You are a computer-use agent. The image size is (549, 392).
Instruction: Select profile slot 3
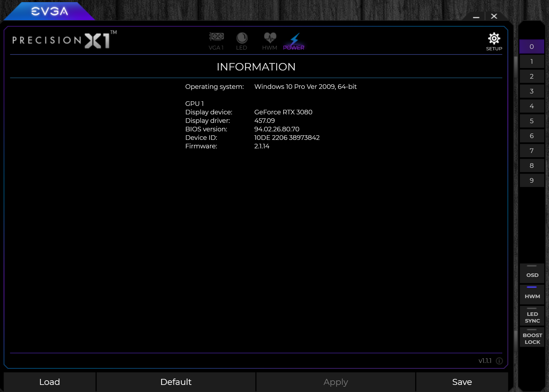coord(532,91)
